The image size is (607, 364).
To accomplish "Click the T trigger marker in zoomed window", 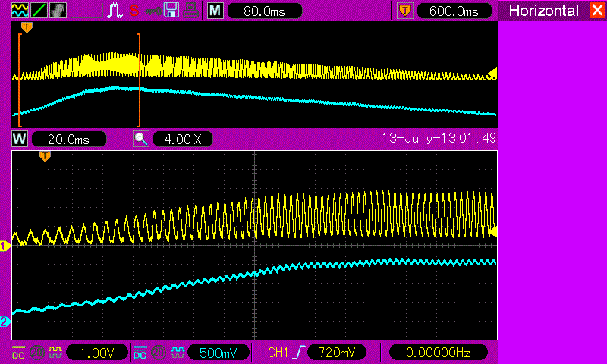I will [x=45, y=156].
